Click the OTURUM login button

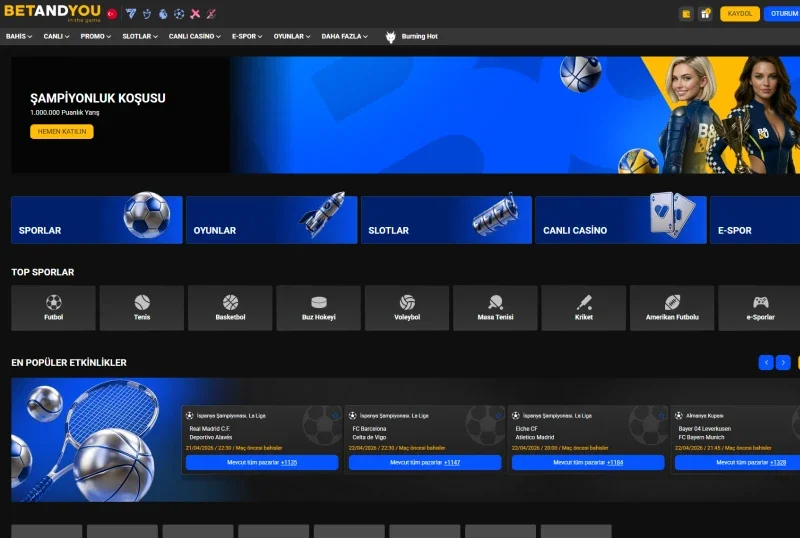[x=782, y=14]
